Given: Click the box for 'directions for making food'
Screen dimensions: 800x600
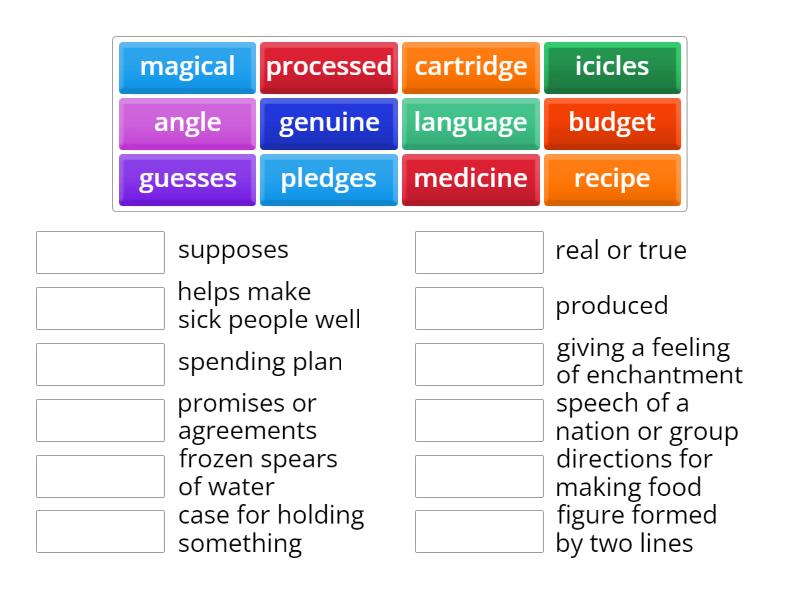Looking at the screenshot, I should pyautogui.click(x=479, y=476).
